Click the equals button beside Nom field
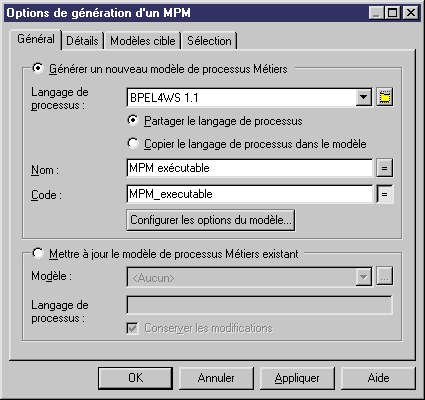This screenshot has width=425, height=400. click(385, 168)
